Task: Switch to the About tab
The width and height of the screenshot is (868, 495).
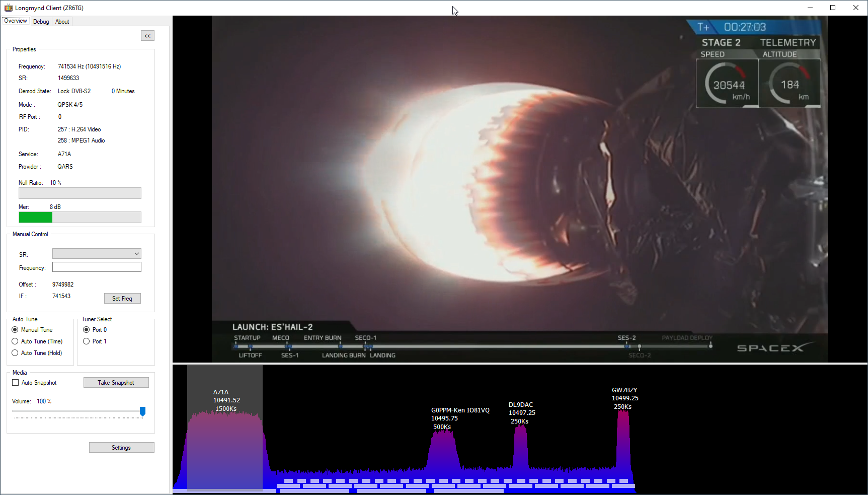Action: pos(62,22)
